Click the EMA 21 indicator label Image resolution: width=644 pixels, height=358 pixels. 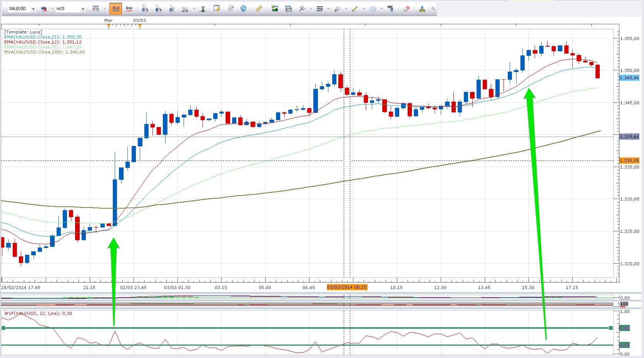point(43,37)
